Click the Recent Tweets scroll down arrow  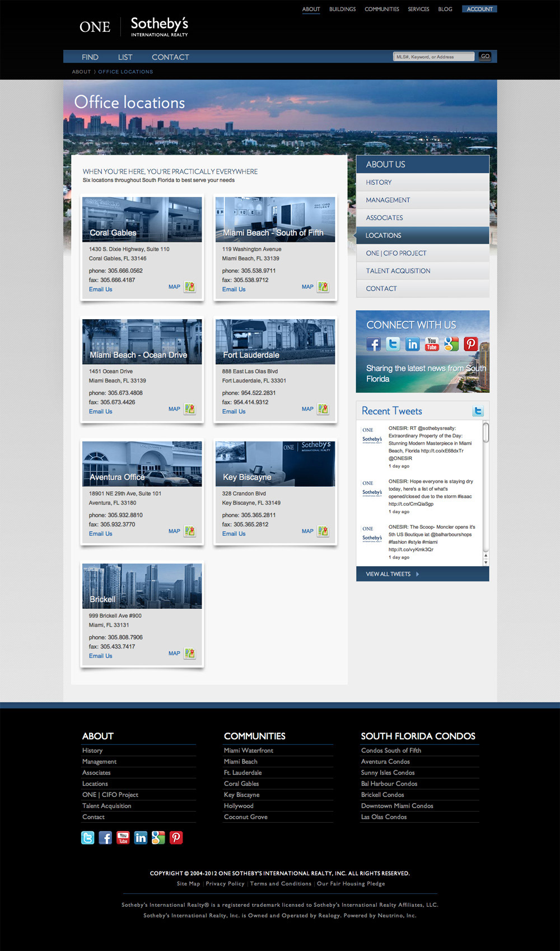point(486,562)
